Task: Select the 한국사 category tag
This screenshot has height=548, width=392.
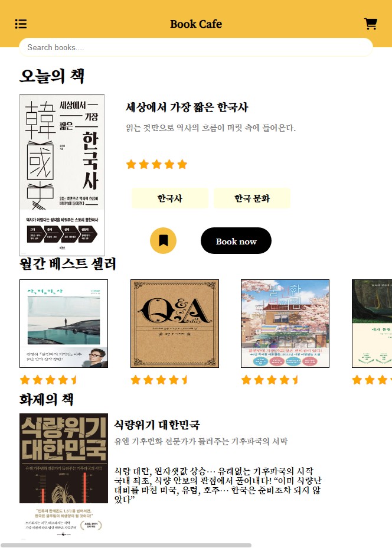Action: coord(170,198)
